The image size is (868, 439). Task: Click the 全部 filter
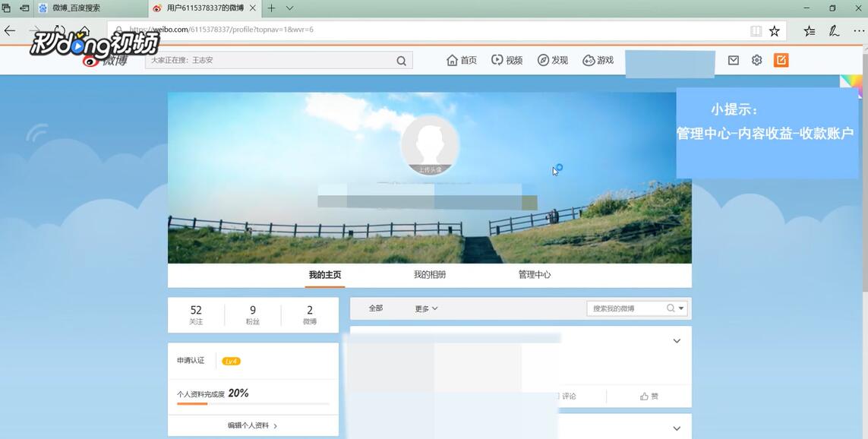(376, 308)
